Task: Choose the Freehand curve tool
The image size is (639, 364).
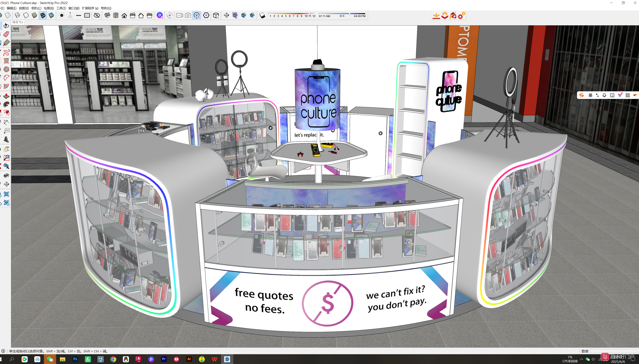Action: pyautogui.click(x=6, y=52)
